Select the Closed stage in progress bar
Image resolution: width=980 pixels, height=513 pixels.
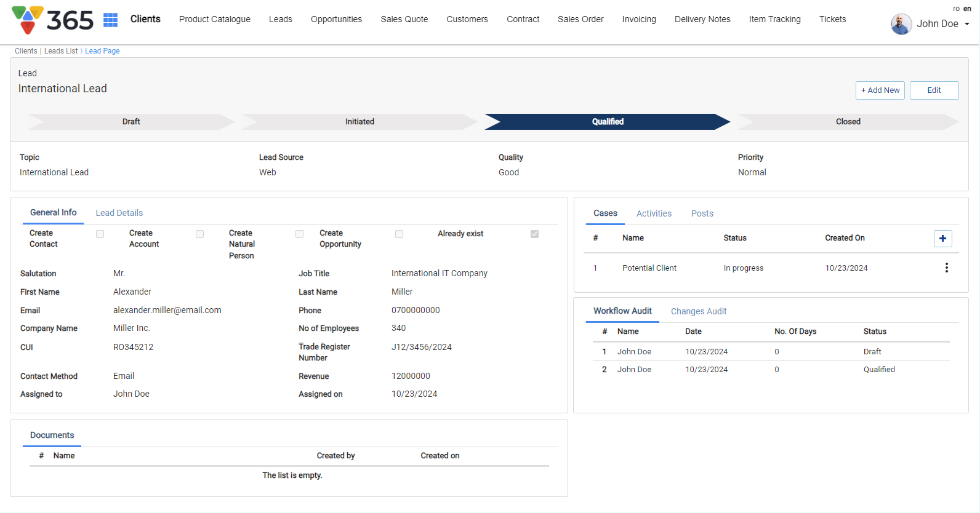[848, 122]
